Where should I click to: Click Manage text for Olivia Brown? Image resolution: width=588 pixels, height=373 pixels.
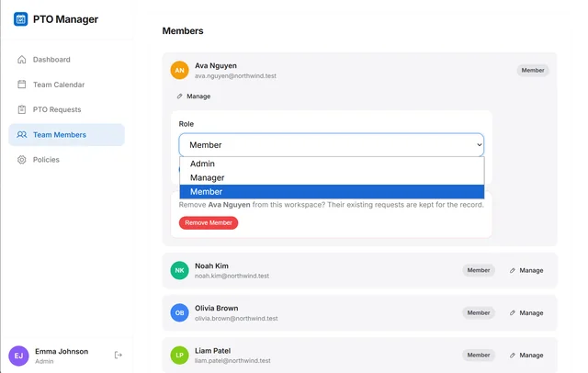click(531, 312)
